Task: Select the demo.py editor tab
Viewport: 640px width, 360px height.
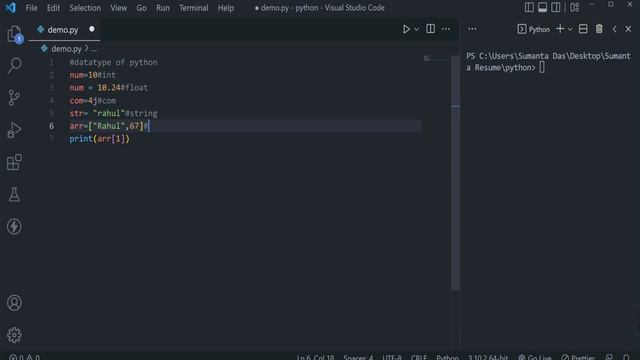Action: 64,29
